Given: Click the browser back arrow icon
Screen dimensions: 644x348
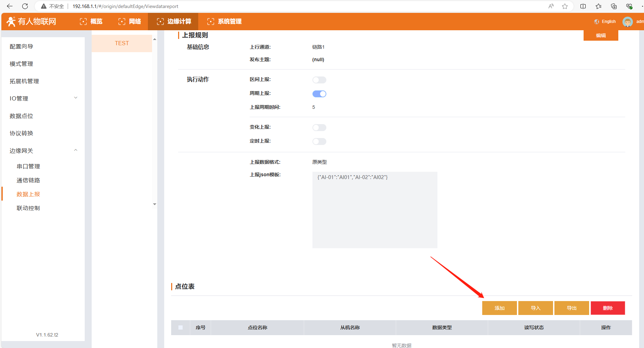Looking at the screenshot, I should coord(10,6).
